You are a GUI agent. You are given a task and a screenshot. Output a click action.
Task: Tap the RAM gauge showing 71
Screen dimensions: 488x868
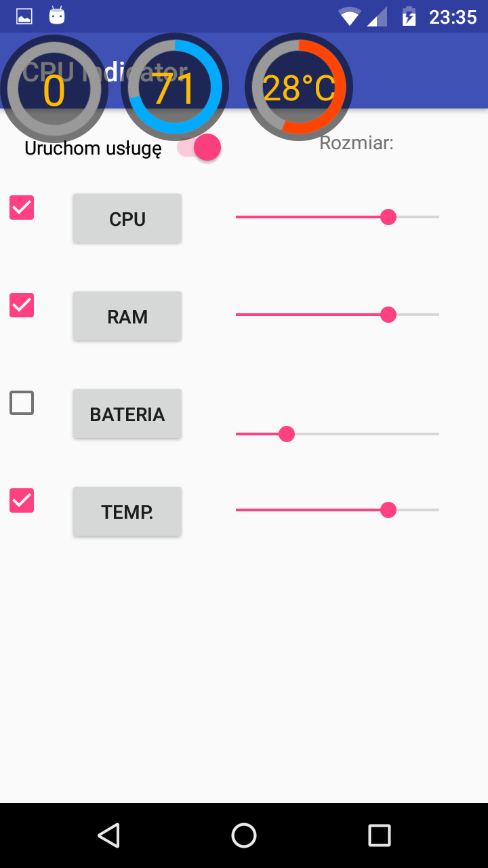(x=175, y=87)
